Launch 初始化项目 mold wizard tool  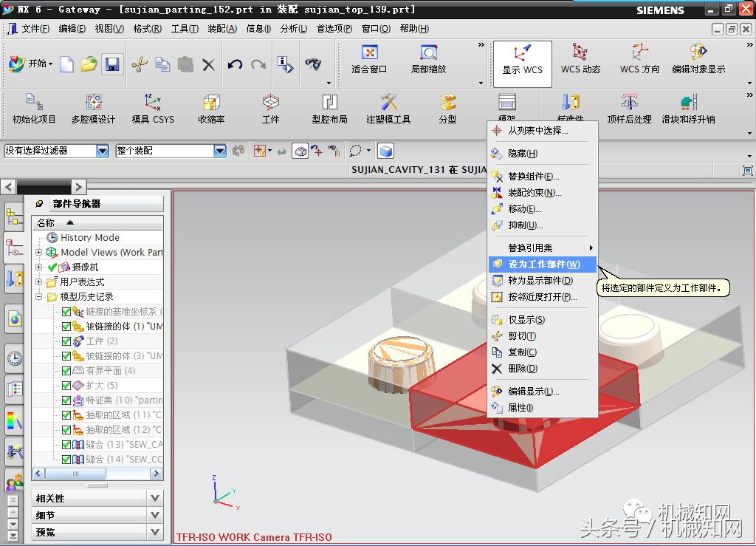pyautogui.click(x=34, y=109)
